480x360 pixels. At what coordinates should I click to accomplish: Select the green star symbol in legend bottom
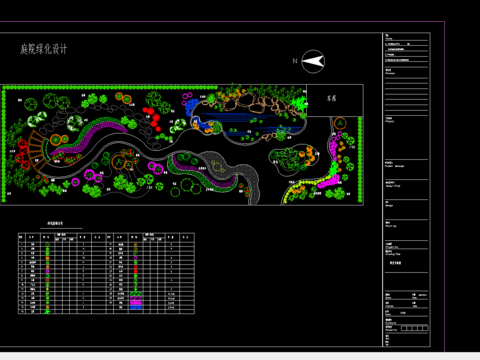coord(47,312)
